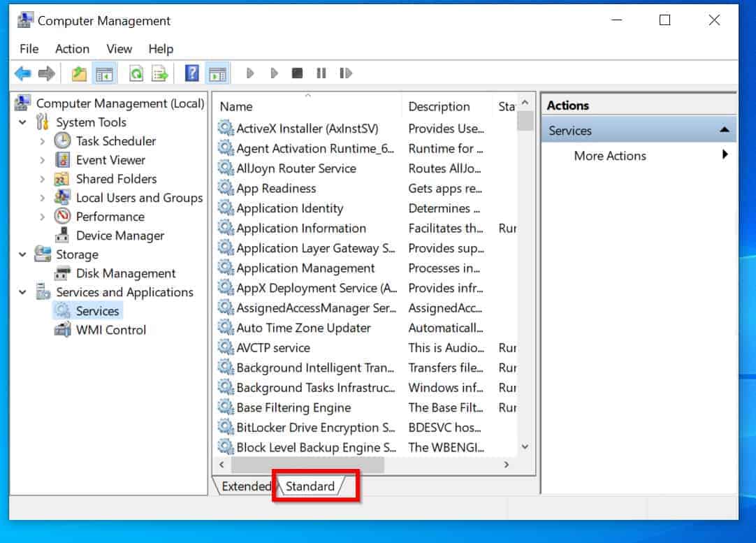Select the Base Filtering Engine service
Image resolution: width=756 pixels, height=543 pixels.
tap(294, 407)
